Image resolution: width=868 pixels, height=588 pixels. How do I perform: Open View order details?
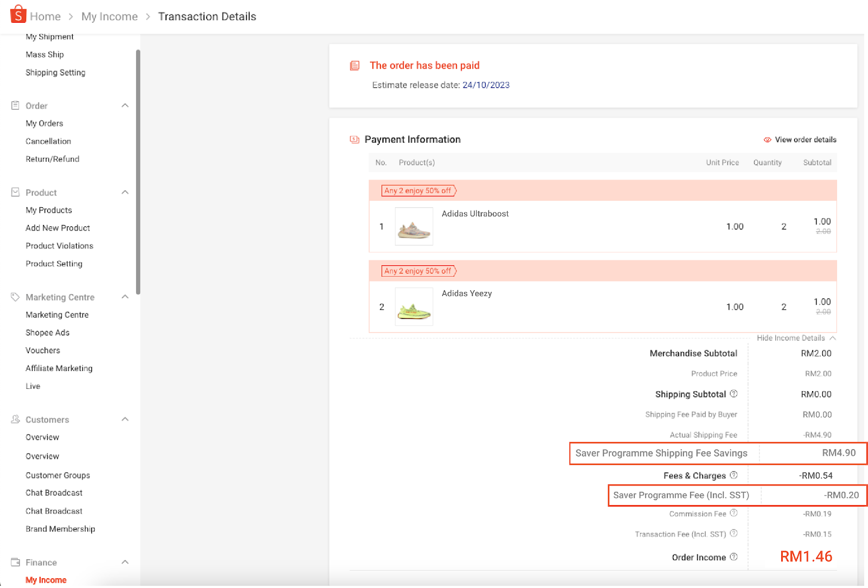(805, 139)
